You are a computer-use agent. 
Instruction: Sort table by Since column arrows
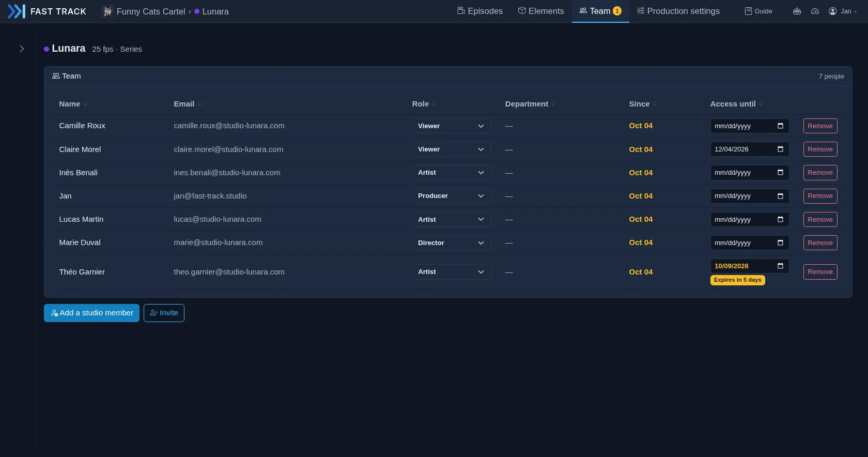pos(655,104)
